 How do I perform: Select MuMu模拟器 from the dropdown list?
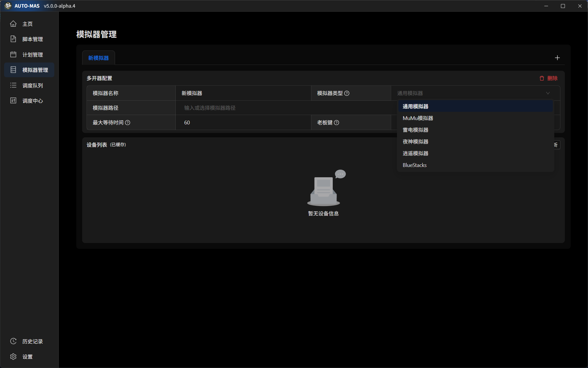(x=417, y=118)
